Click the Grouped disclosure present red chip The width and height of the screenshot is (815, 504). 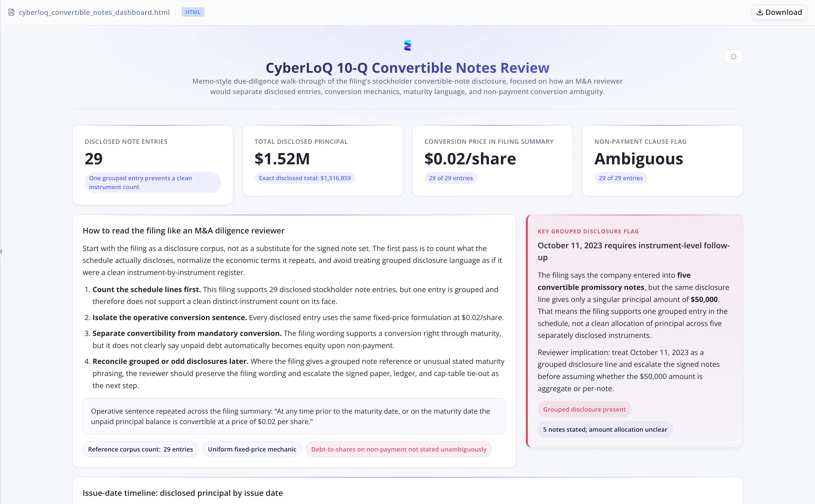click(x=584, y=409)
